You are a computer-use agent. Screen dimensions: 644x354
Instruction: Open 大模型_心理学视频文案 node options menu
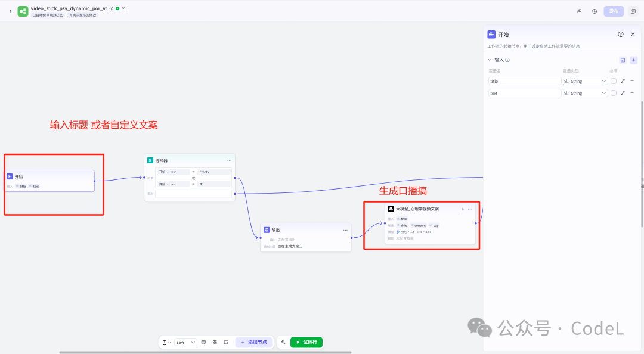point(470,209)
